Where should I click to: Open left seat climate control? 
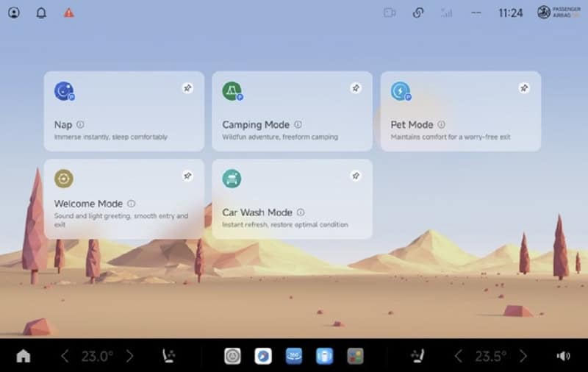[x=168, y=356]
